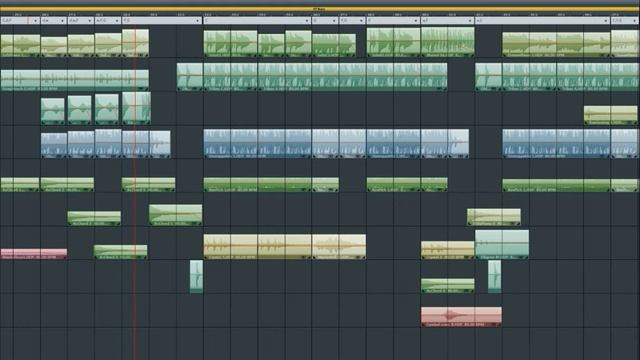Select the first blue clip on the fourth track
The height and width of the screenshot is (360, 640).
tap(54, 145)
